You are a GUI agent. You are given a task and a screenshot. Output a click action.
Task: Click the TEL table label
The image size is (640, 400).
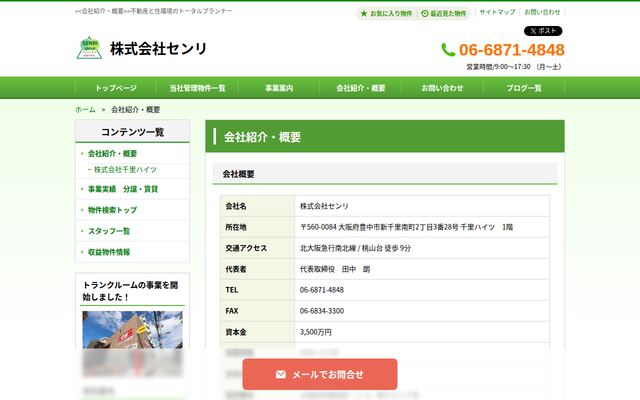pos(231,290)
